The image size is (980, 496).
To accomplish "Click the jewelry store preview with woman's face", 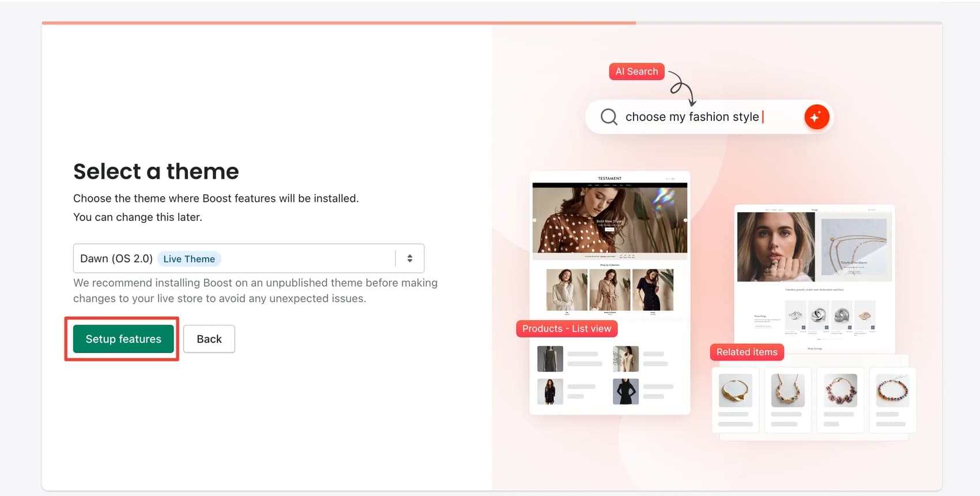I will pos(776,246).
